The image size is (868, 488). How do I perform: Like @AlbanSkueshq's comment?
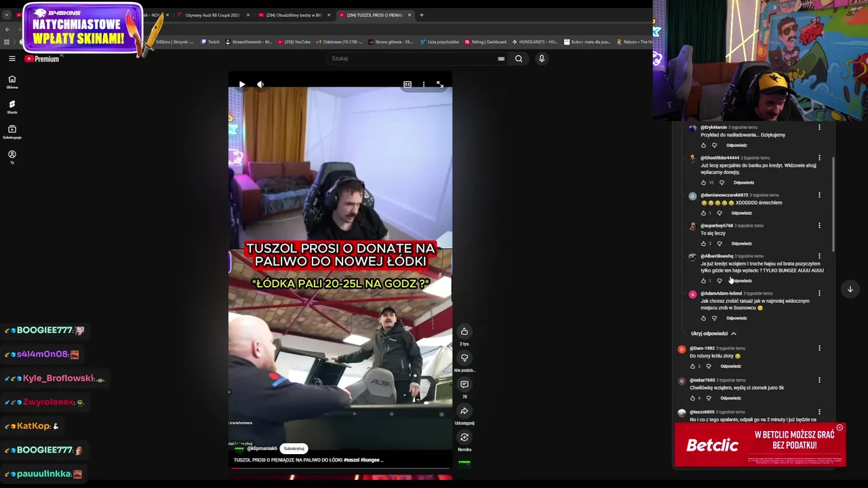[703, 281]
